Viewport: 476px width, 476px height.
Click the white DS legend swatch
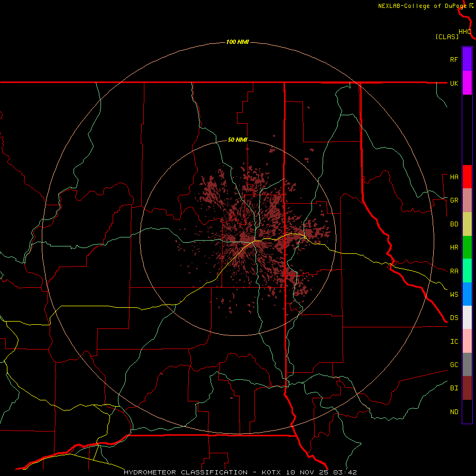(x=467, y=317)
